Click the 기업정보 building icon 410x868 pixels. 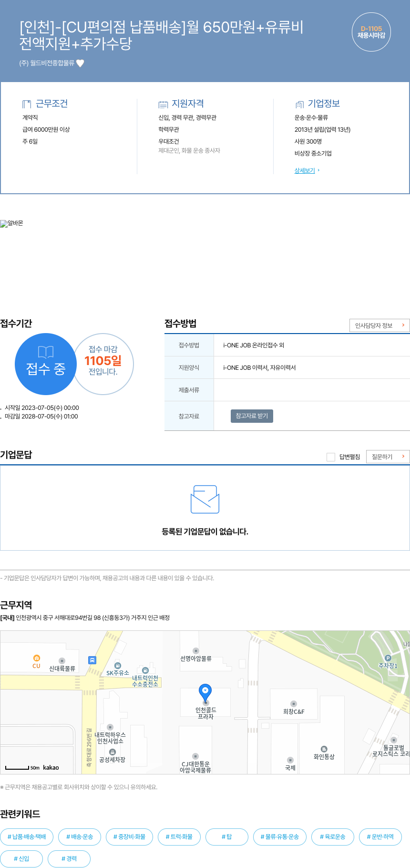tap(299, 104)
